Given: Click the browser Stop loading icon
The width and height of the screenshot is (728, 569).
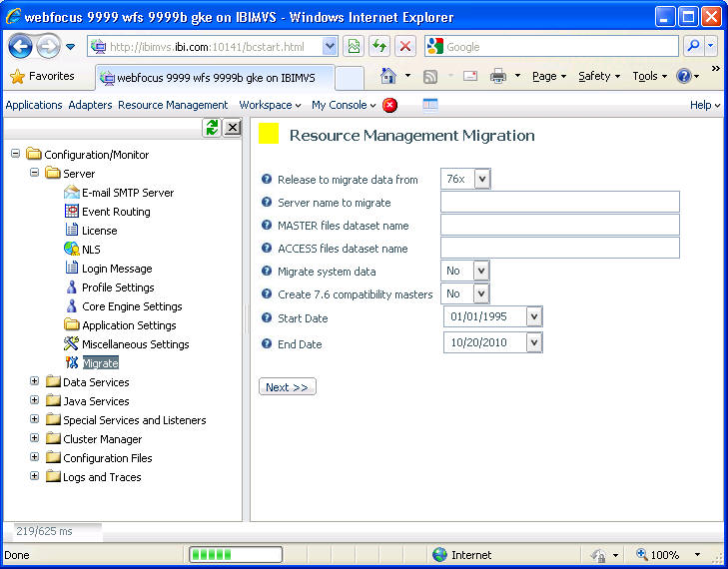Looking at the screenshot, I should [x=404, y=46].
